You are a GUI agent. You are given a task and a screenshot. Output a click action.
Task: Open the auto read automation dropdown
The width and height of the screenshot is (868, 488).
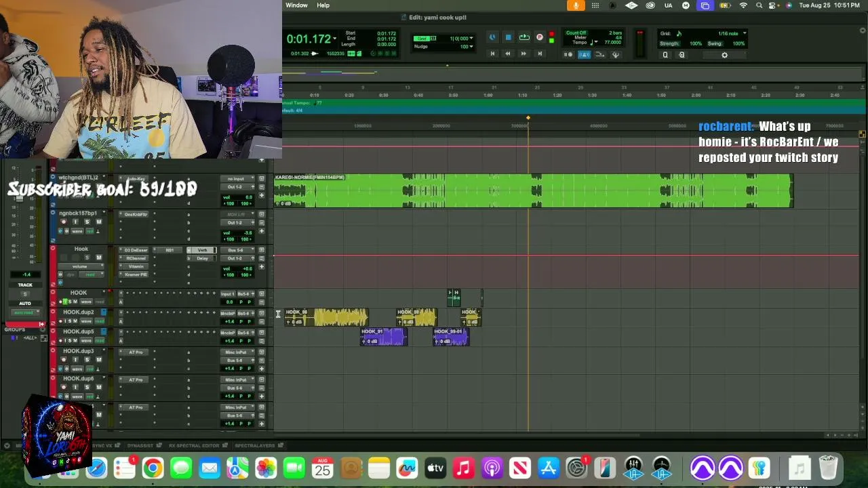point(25,312)
